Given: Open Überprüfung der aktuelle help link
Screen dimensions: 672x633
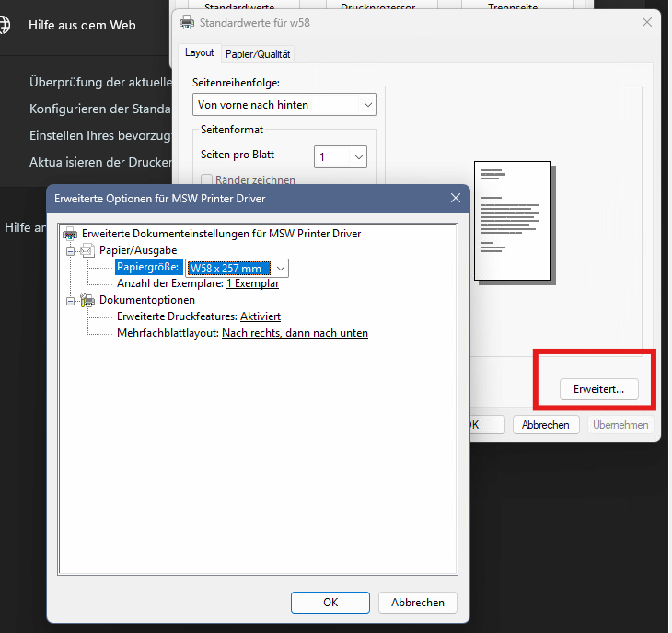Looking at the screenshot, I should [x=100, y=82].
